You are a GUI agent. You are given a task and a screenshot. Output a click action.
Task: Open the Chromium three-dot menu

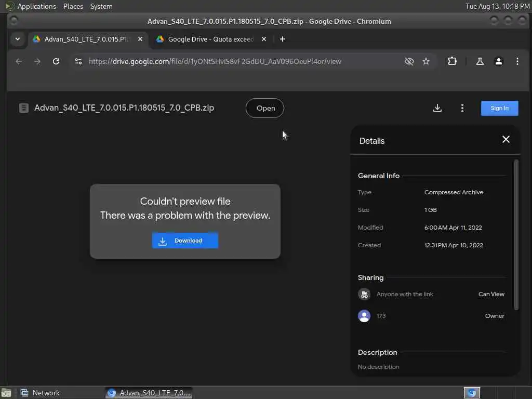pyautogui.click(x=517, y=61)
